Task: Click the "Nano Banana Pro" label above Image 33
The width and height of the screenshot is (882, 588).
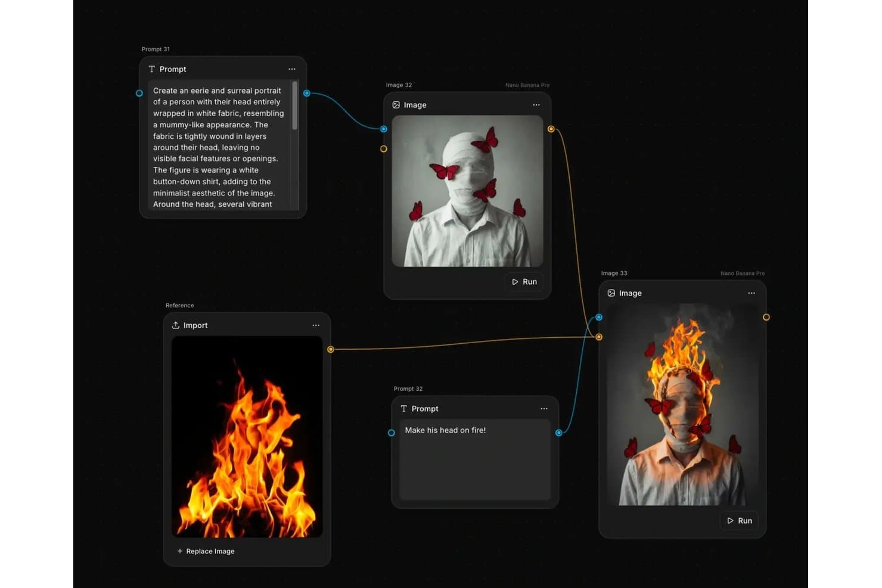Action: coord(743,273)
